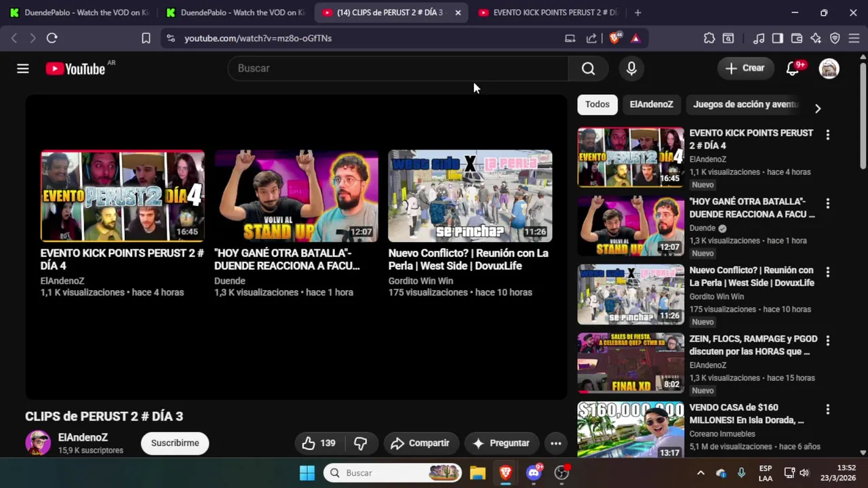
Task: Select Juegos de acción y aventura chip
Action: tap(746, 104)
